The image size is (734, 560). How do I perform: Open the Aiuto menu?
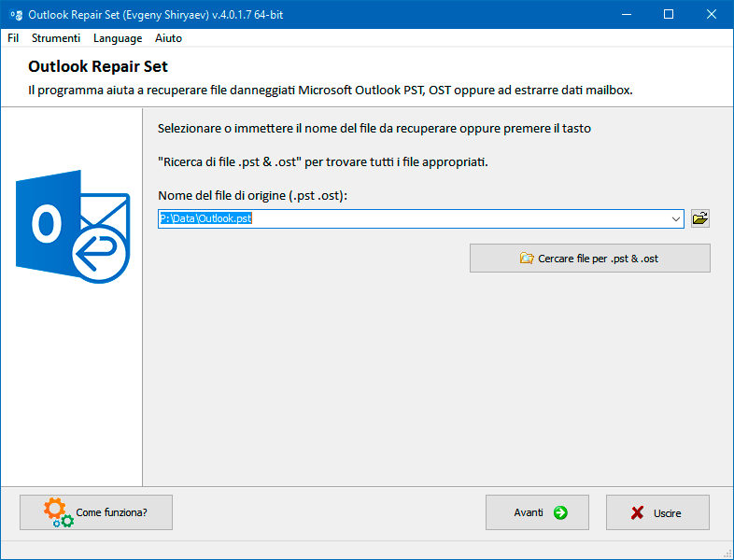pos(168,38)
